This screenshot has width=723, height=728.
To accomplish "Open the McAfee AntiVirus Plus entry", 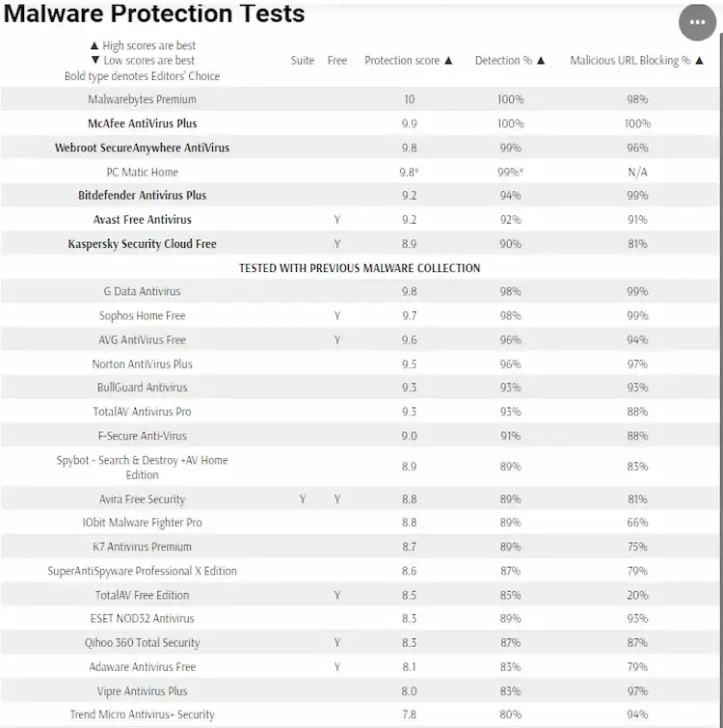I will pyautogui.click(x=142, y=123).
